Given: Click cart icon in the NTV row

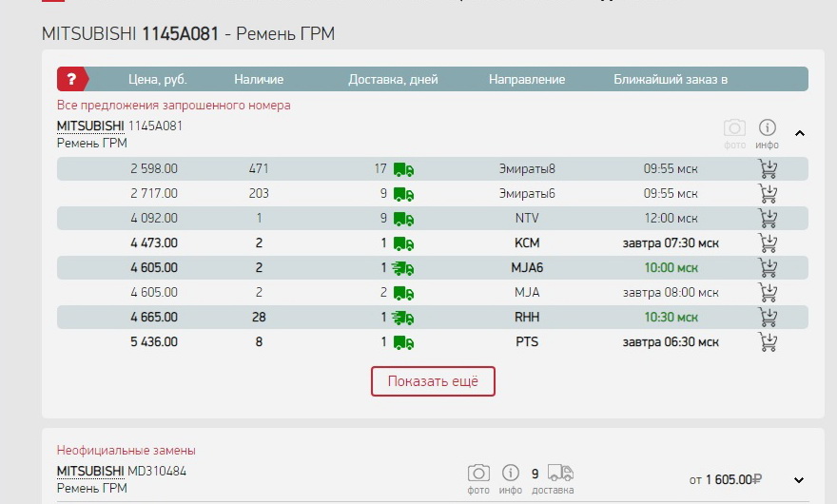Looking at the screenshot, I should point(768,219).
